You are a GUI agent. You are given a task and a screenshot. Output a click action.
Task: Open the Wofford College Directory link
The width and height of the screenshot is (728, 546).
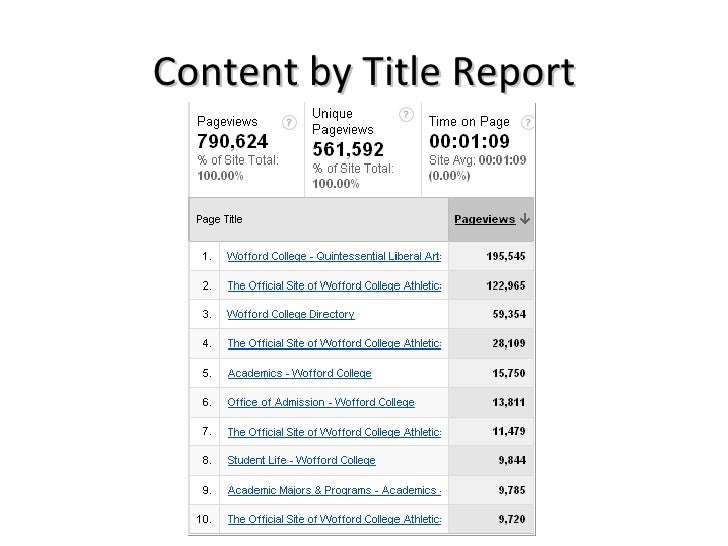[x=290, y=314]
